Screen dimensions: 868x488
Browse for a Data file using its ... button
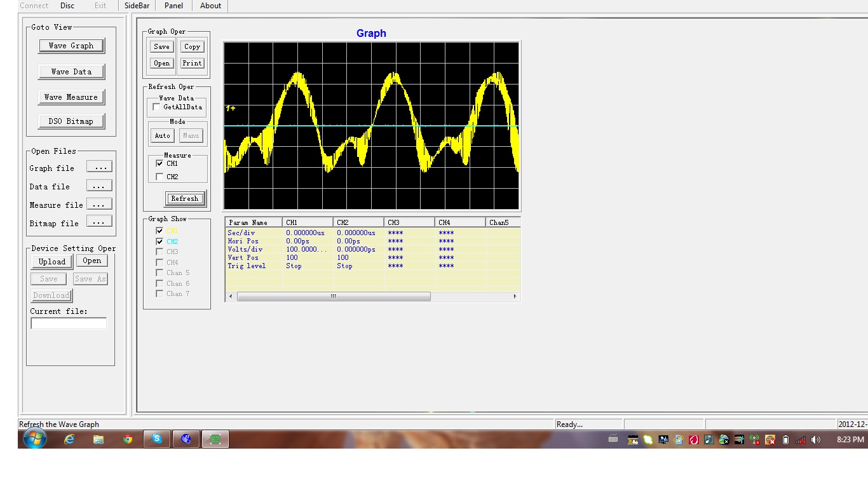click(x=99, y=185)
